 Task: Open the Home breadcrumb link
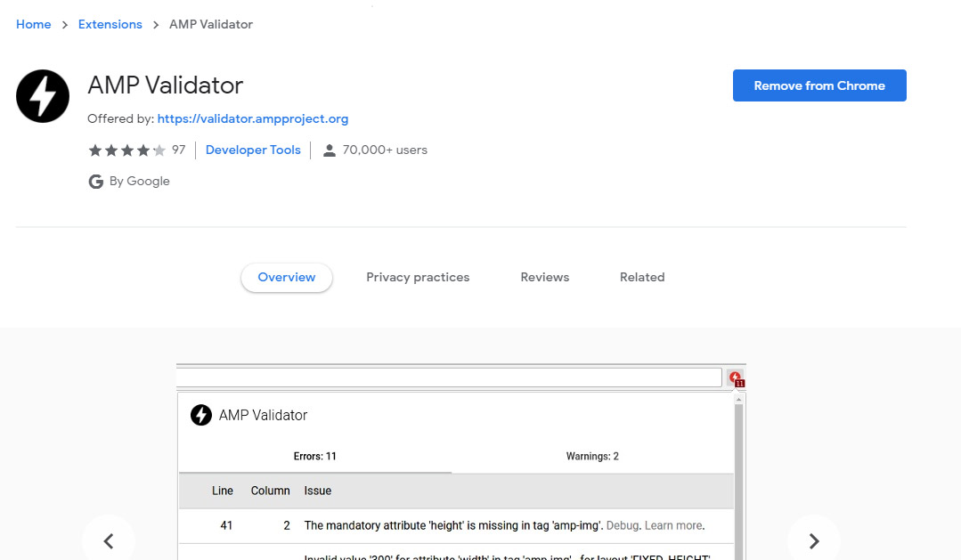tap(34, 25)
